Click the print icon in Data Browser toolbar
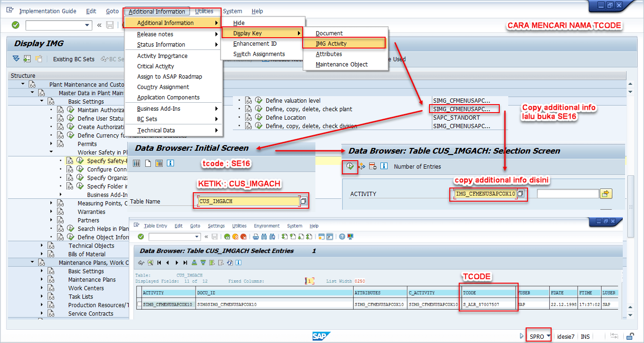This screenshot has width=644, height=343. (x=256, y=237)
